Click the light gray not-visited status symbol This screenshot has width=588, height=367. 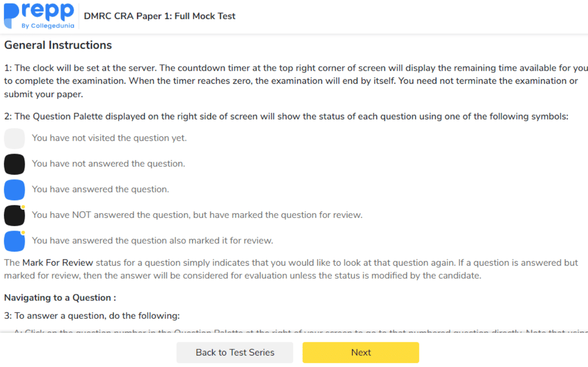14,138
